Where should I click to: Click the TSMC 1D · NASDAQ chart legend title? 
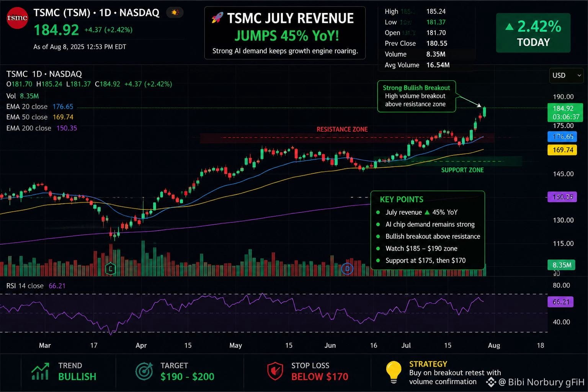click(44, 74)
